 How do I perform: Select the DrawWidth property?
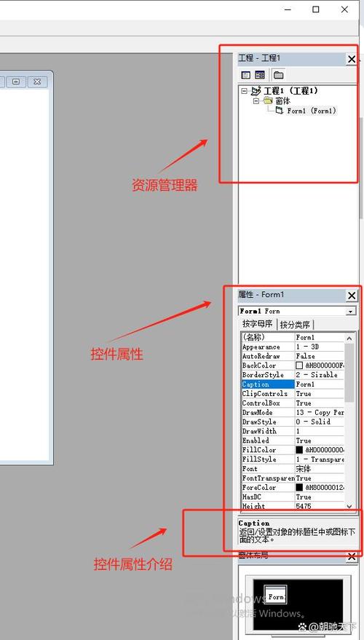(268, 431)
